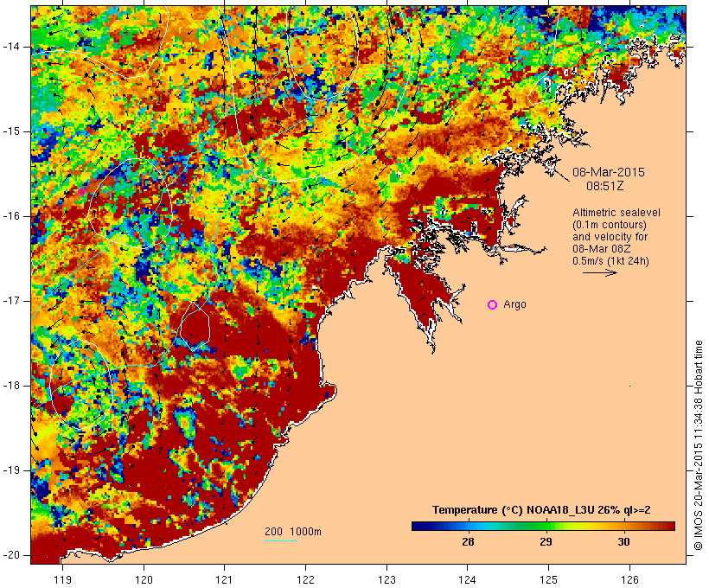The height and width of the screenshot is (588, 709).
Task: Click the 124 longitude axis label
Action: coord(467,579)
